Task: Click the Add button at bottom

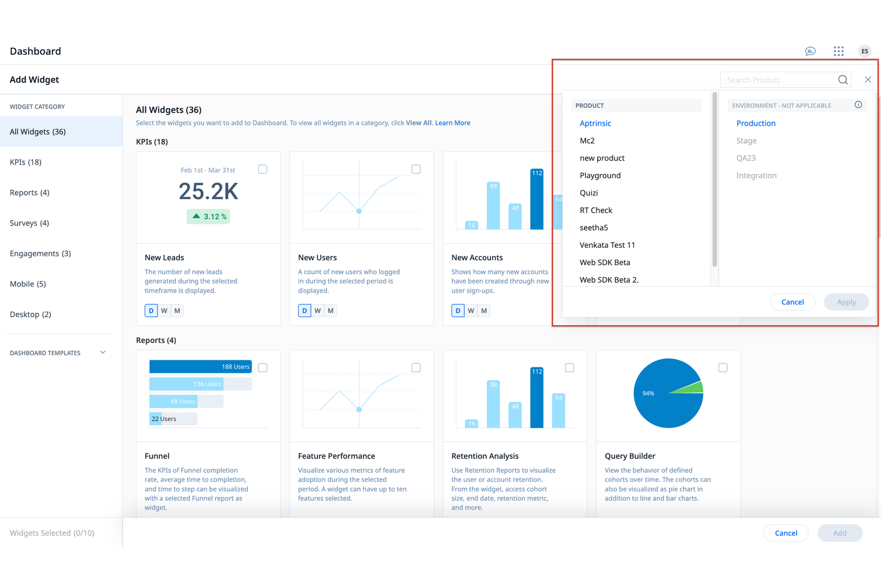Action: click(840, 533)
